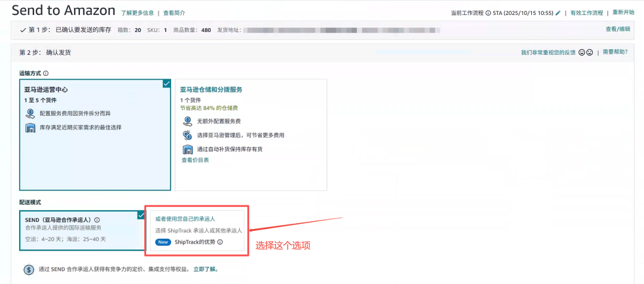This screenshot has height=284, width=644.
Task: Click 空运: 4~20 天 shipping time text
Action: coord(43,239)
